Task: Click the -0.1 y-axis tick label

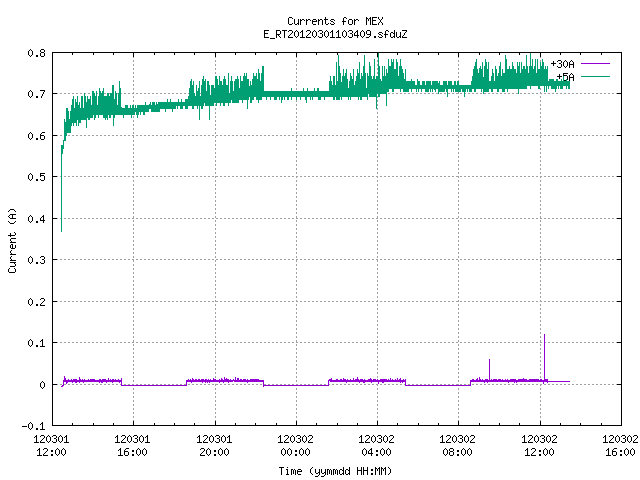Action: click(x=33, y=426)
